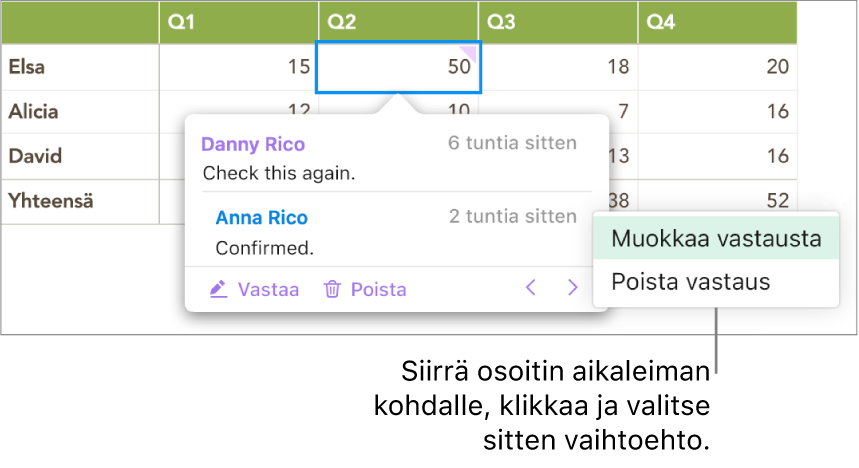Click Danny Rico author name
Image resolution: width=859 pixels, height=468 pixels.
point(253,145)
